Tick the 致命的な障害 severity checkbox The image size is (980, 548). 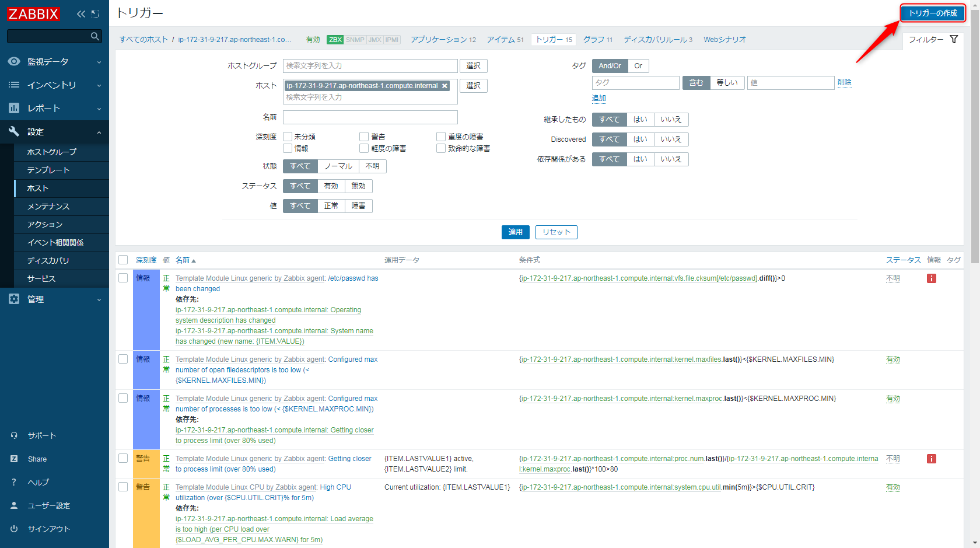coord(441,148)
